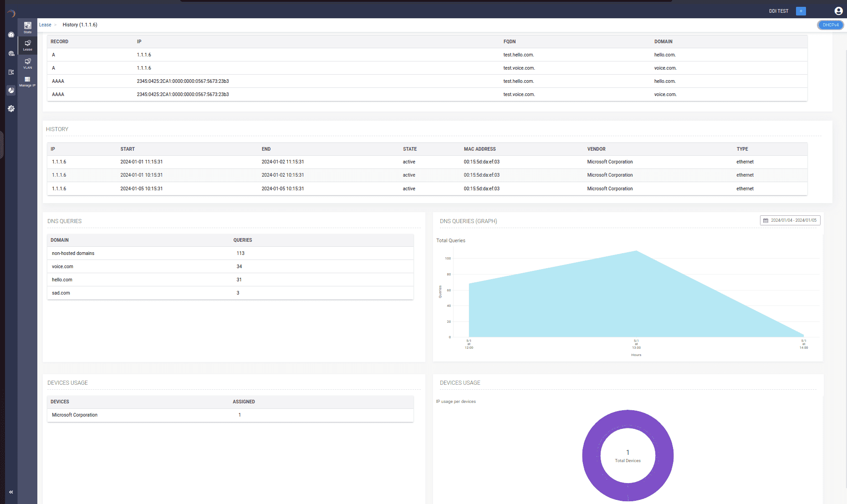The width and height of the screenshot is (847, 504).
Task: Click the blue plus button near DDI TEST
Action: [801, 11]
